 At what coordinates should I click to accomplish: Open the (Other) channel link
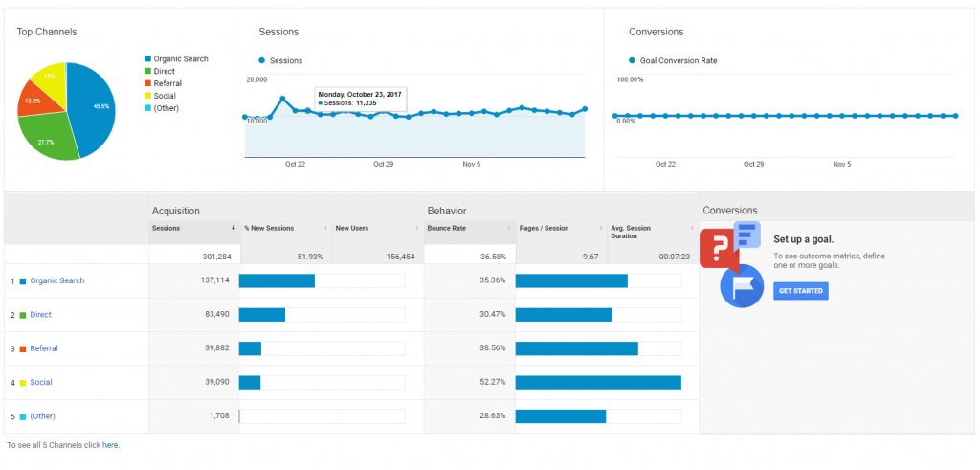click(42, 415)
